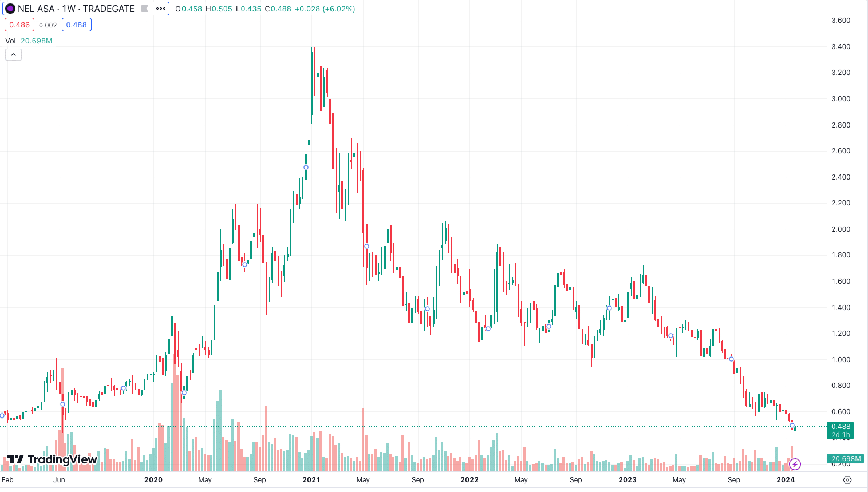
Task: Click 2.200 on the price axis
Action: (841, 203)
